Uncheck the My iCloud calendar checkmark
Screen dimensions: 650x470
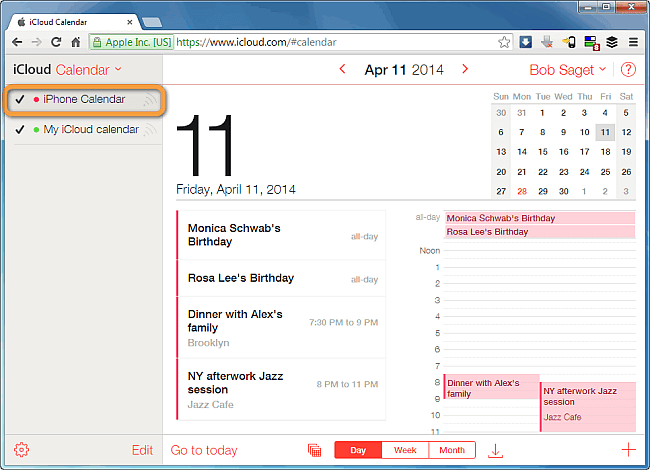pos(19,130)
